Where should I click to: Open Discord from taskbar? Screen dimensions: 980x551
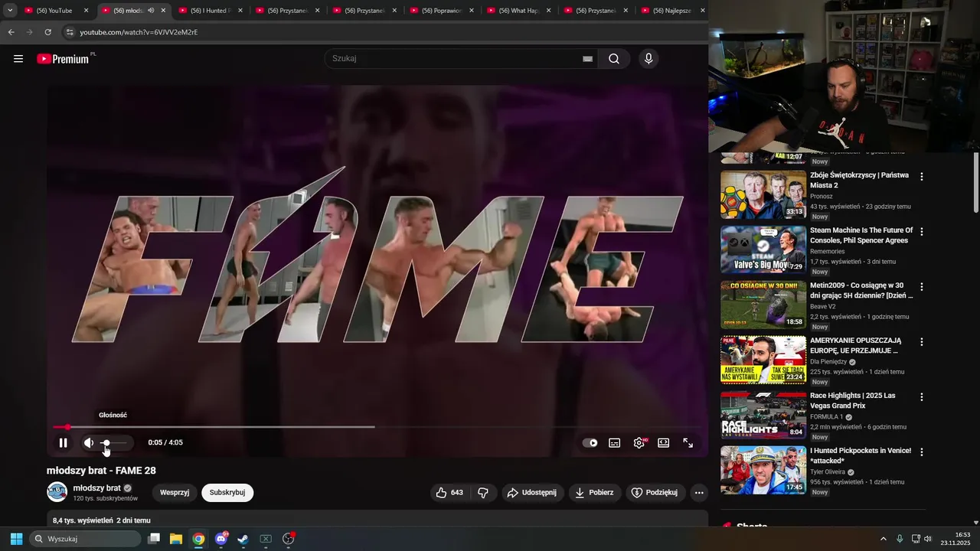coord(221,539)
